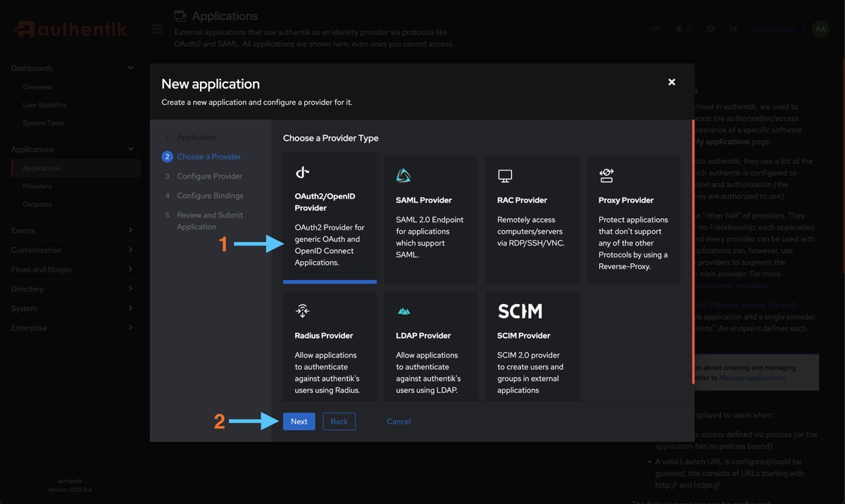Open Providers in the sidebar
The height and width of the screenshot is (504, 845).
[37, 186]
